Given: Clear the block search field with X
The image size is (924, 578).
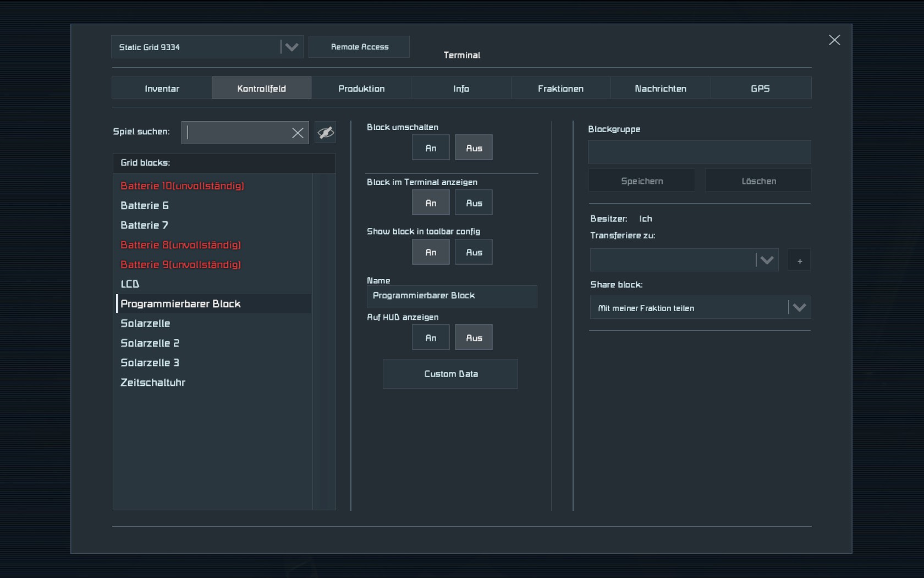Looking at the screenshot, I should (x=298, y=133).
